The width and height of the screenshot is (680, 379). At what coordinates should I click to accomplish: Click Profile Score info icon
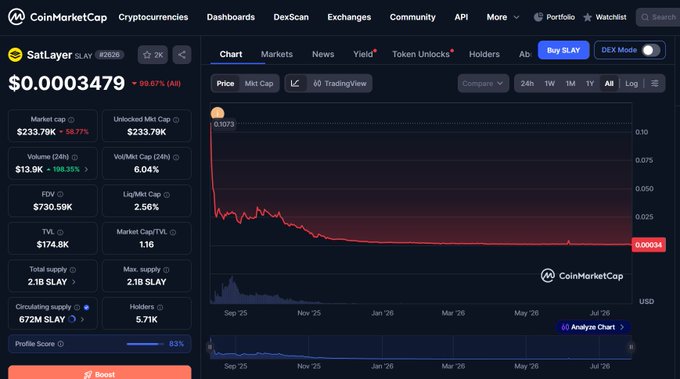click(x=61, y=344)
